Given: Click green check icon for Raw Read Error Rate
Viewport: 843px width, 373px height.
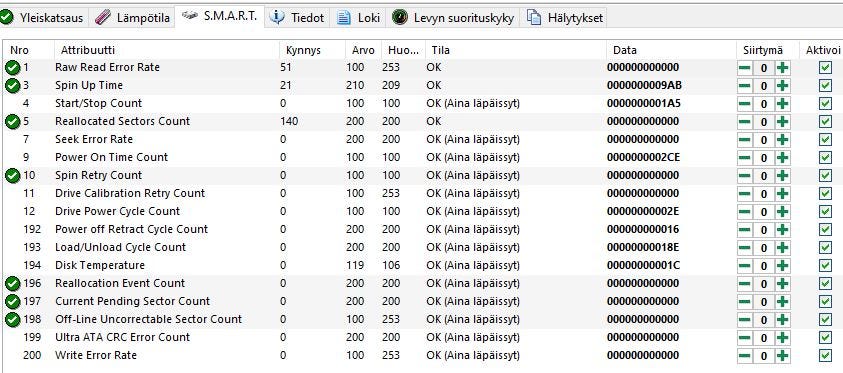Looking at the screenshot, I should click(x=12, y=68).
